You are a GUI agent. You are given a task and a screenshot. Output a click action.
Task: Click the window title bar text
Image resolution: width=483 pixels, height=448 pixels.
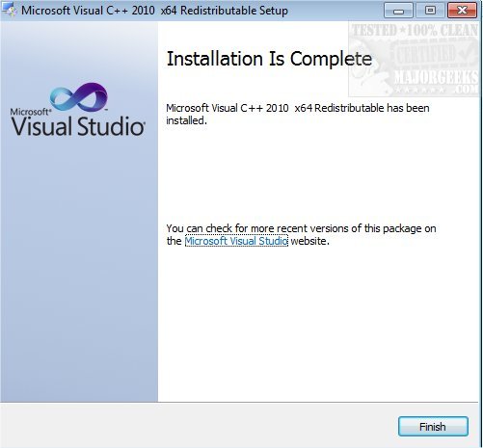[x=154, y=11]
